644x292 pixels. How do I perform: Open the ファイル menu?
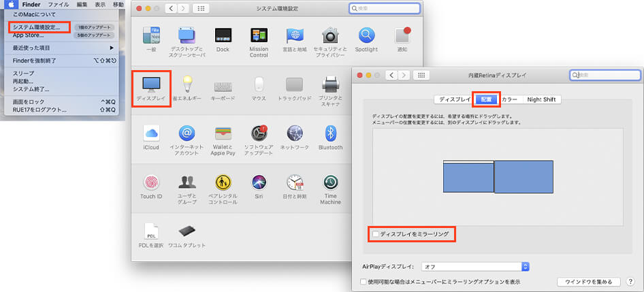coord(59,5)
